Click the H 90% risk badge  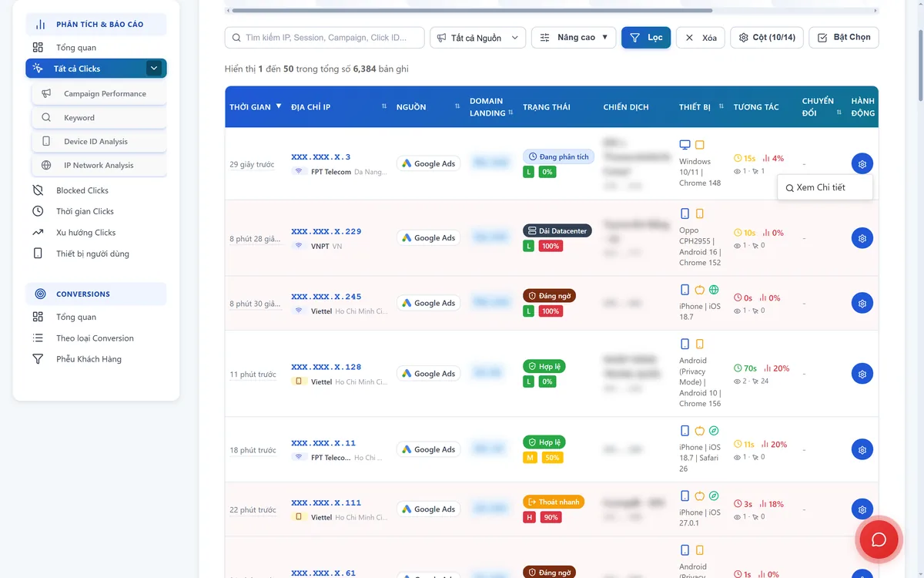(x=543, y=517)
